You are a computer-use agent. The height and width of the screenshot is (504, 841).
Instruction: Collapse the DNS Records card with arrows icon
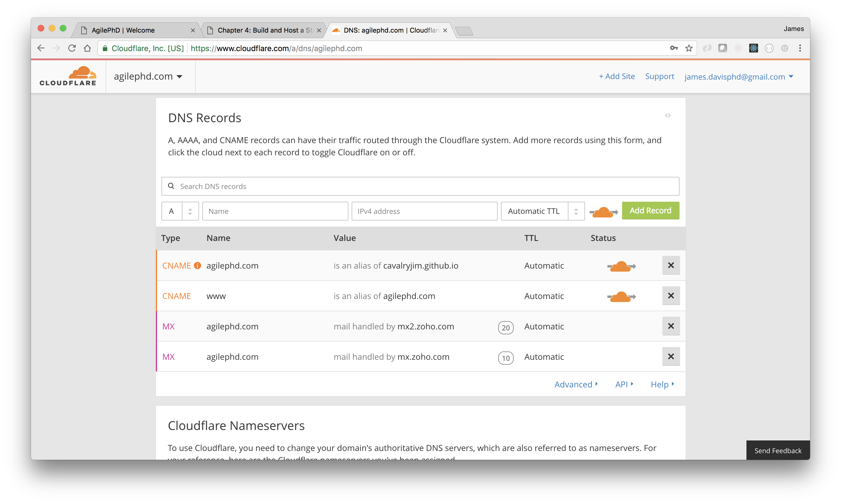[668, 116]
